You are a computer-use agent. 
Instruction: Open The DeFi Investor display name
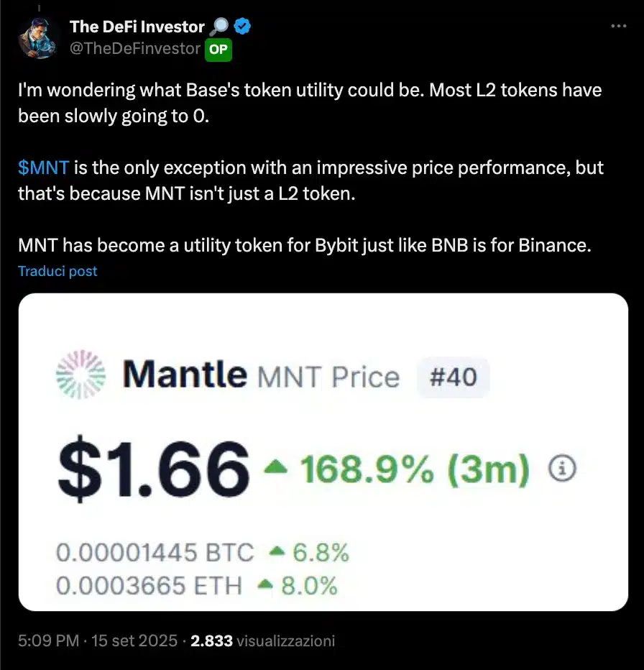click(137, 27)
